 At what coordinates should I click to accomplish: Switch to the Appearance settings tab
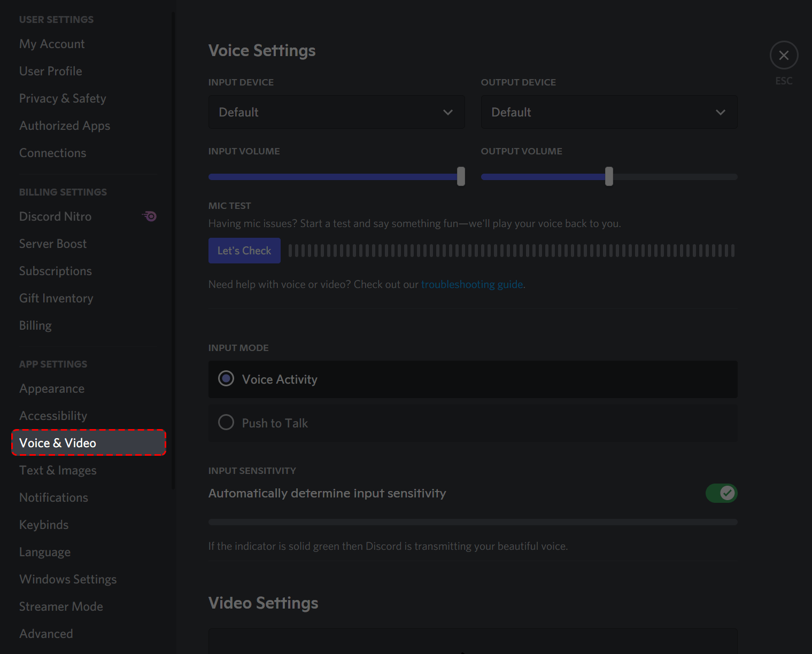51,388
